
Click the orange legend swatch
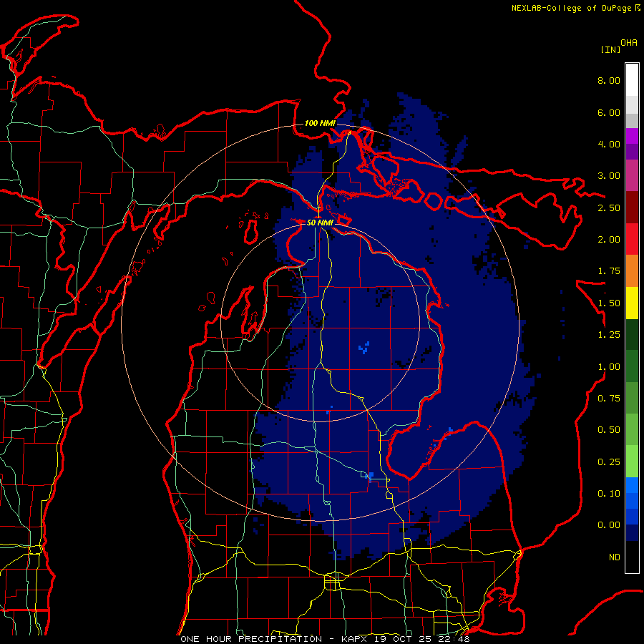click(632, 271)
